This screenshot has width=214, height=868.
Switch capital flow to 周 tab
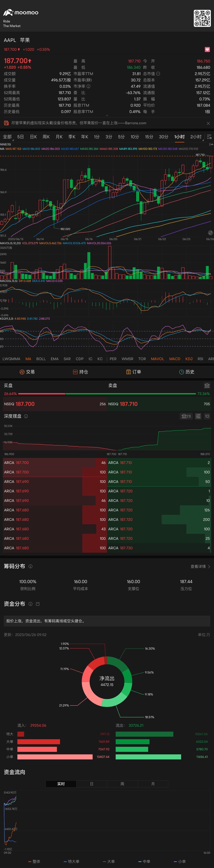coord(122,784)
